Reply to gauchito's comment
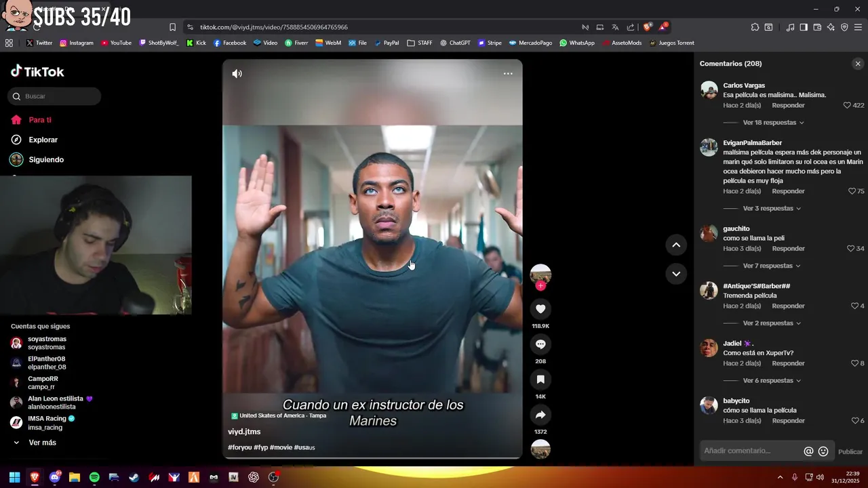The height and width of the screenshot is (488, 868). coord(788,249)
